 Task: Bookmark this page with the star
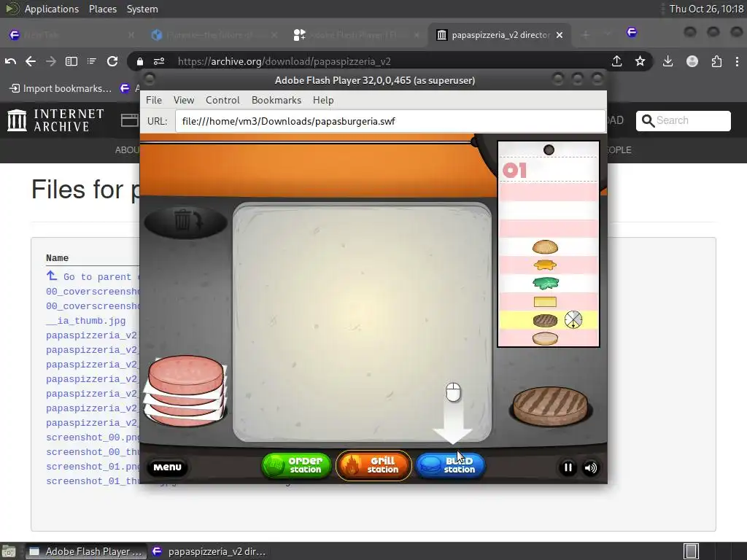[x=640, y=61]
